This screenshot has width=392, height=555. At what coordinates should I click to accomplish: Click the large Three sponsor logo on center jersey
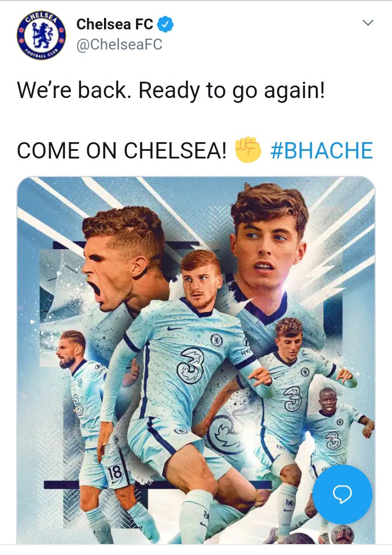(x=191, y=366)
